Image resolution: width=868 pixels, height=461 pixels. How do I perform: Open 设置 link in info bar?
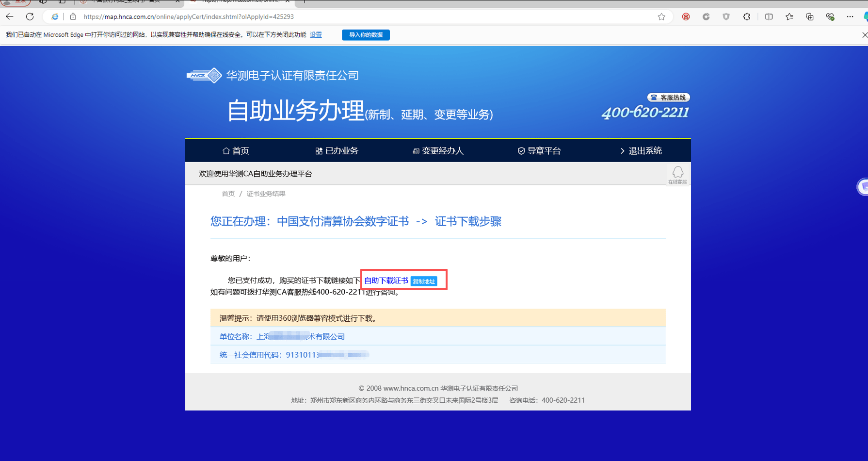pos(316,35)
